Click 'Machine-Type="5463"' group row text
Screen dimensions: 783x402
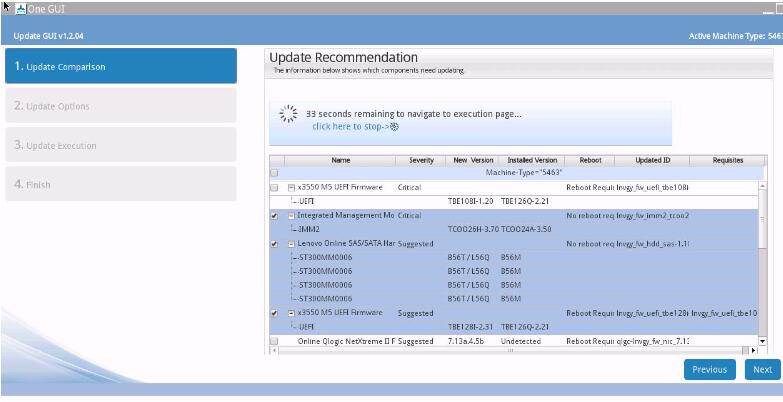[524, 172]
